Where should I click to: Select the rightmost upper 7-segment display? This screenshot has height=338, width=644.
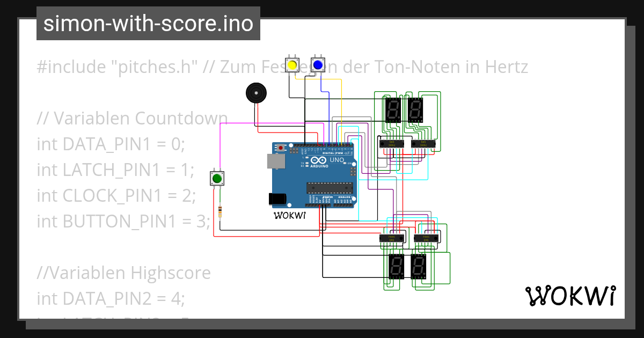click(416, 110)
